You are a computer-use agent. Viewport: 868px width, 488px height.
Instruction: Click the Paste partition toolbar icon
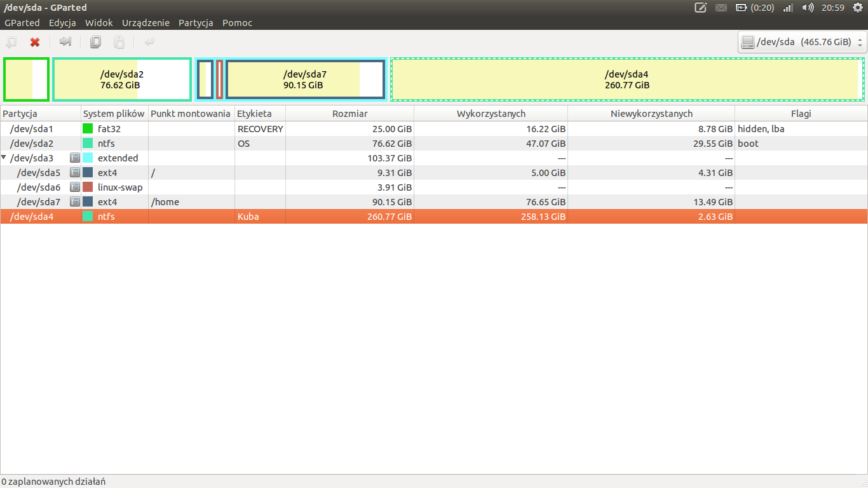(x=119, y=43)
